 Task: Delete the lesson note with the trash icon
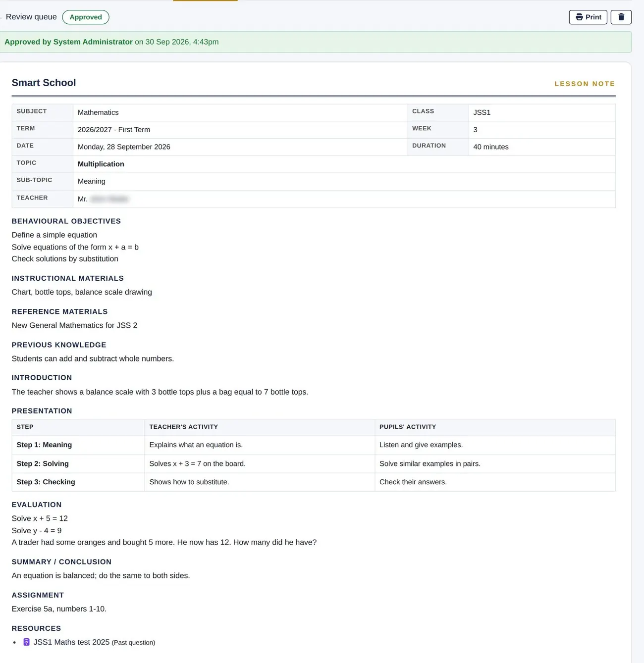coord(621,17)
